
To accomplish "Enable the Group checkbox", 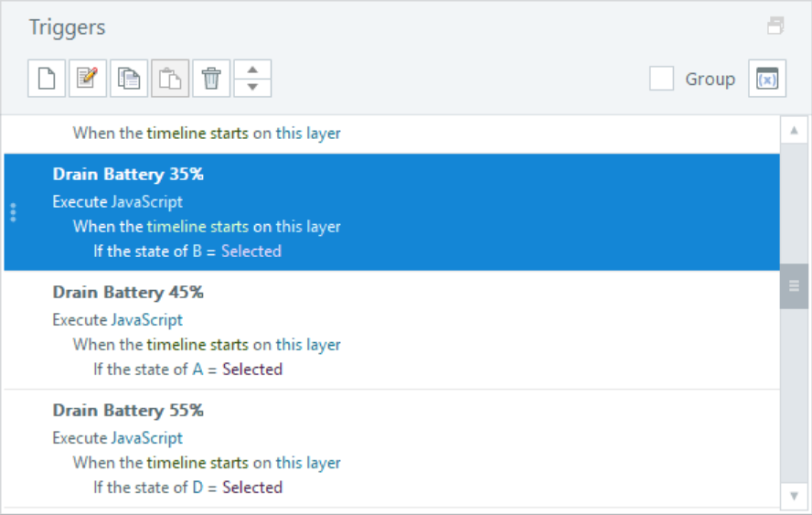I will [661, 79].
